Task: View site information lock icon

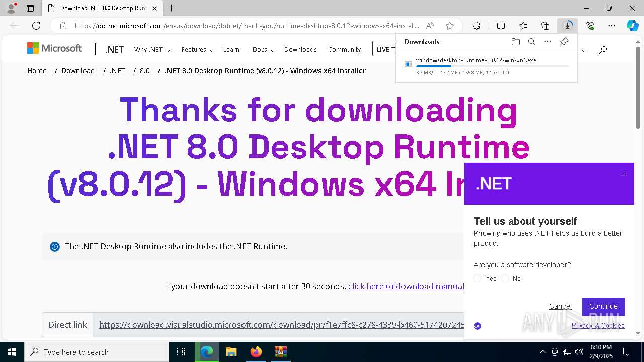Action: [63, 26]
